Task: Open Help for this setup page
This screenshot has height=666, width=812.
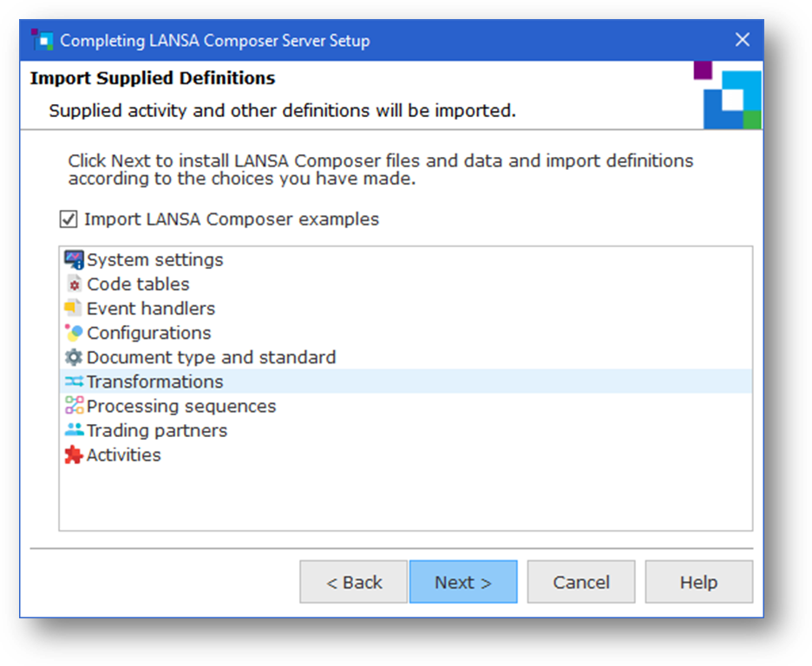Action: click(698, 582)
